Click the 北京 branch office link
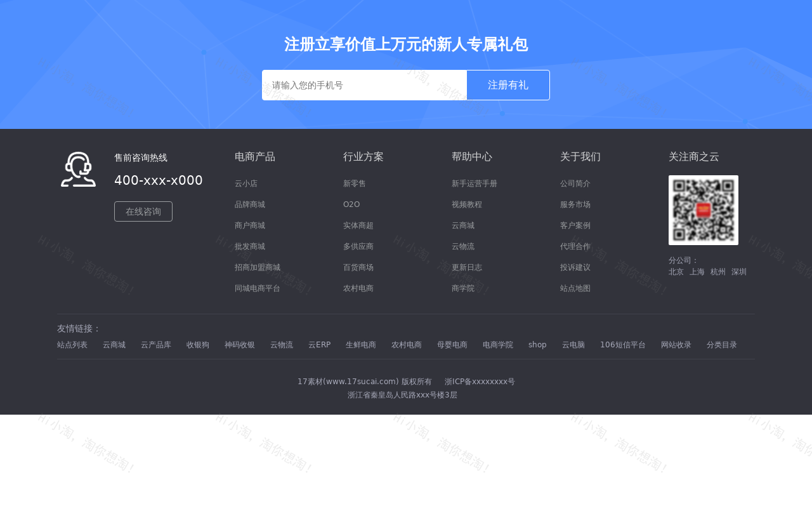 tap(676, 271)
